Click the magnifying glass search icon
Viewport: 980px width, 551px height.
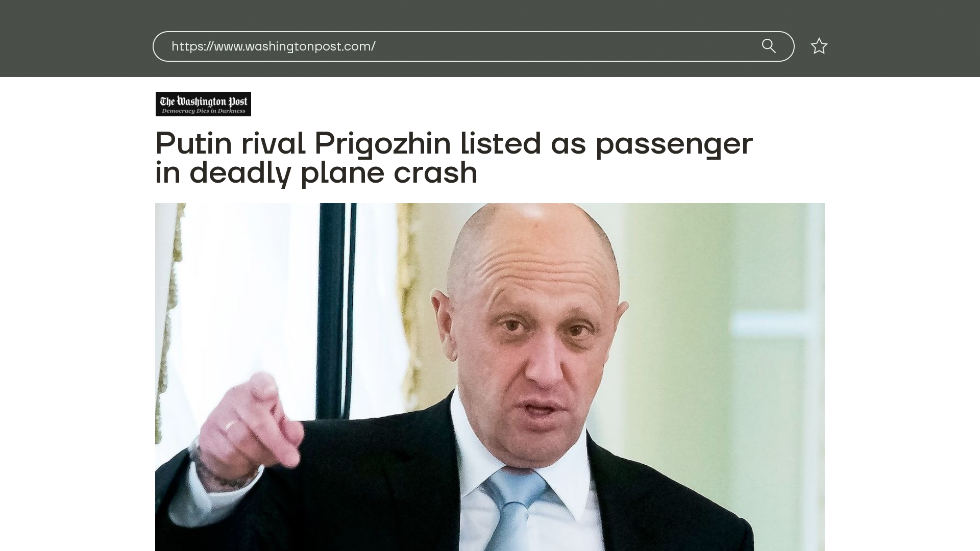click(x=769, y=46)
